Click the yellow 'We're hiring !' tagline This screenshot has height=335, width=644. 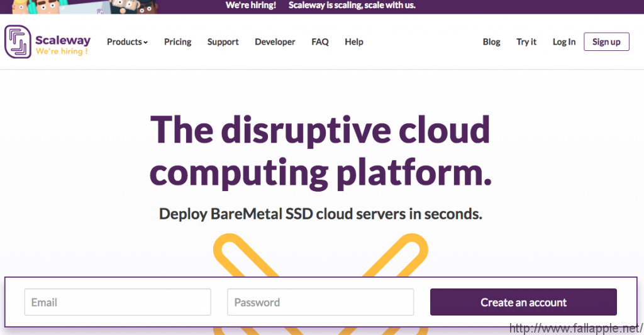(x=62, y=52)
